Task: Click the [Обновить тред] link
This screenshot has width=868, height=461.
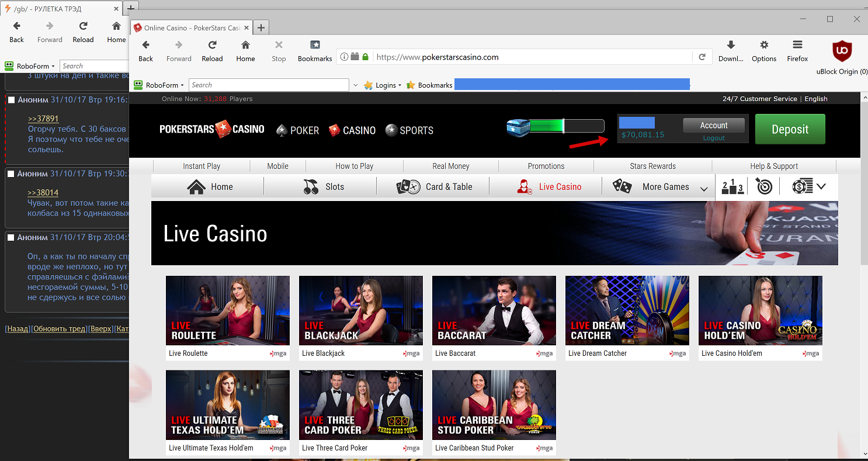Action: 59,329
